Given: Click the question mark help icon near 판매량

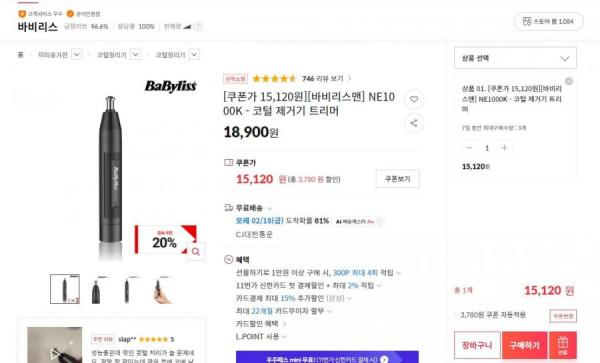Looking at the screenshot, I should pos(198,26).
